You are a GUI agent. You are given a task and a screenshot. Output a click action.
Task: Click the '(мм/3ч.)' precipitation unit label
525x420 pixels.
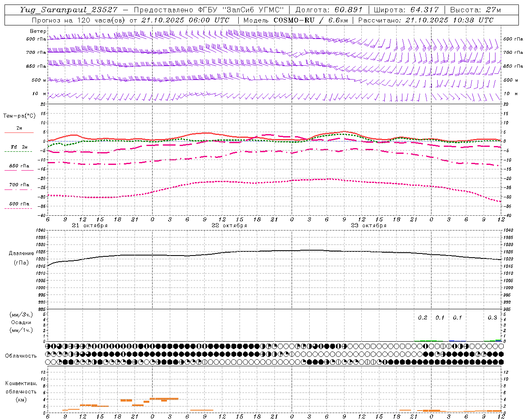[x=21, y=315]
